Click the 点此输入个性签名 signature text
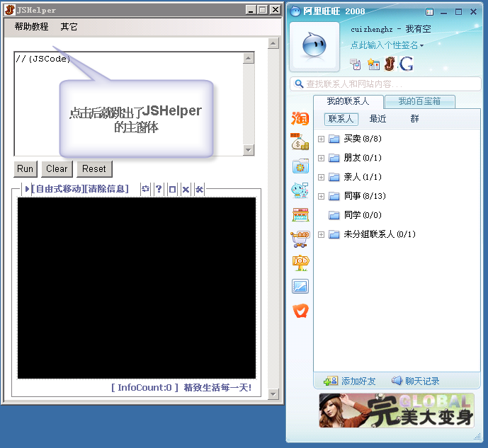488x448 pixels. point(384,45)
